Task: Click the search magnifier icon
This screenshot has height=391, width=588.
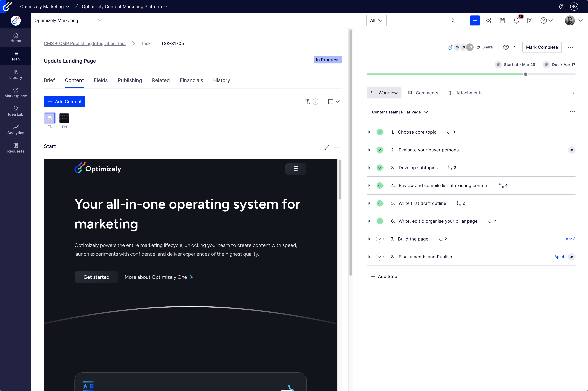Action: (x=453, y=20)
